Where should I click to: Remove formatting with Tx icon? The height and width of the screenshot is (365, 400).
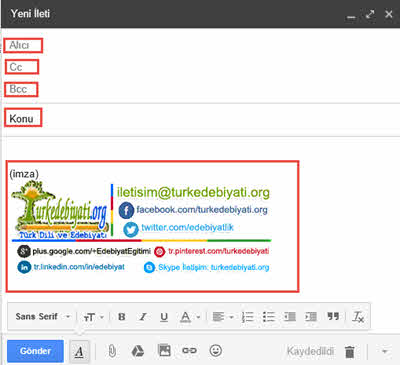(358, 317)
